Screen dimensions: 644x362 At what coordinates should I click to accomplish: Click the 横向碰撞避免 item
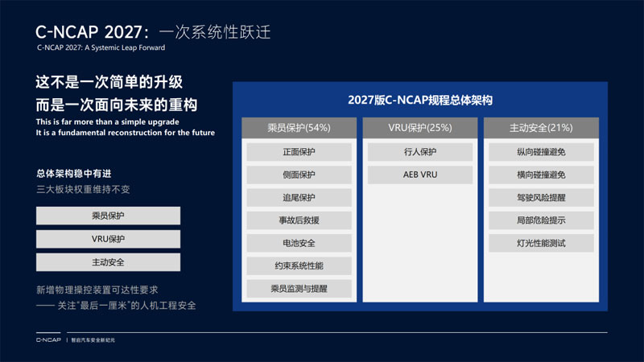coord(541,175)
